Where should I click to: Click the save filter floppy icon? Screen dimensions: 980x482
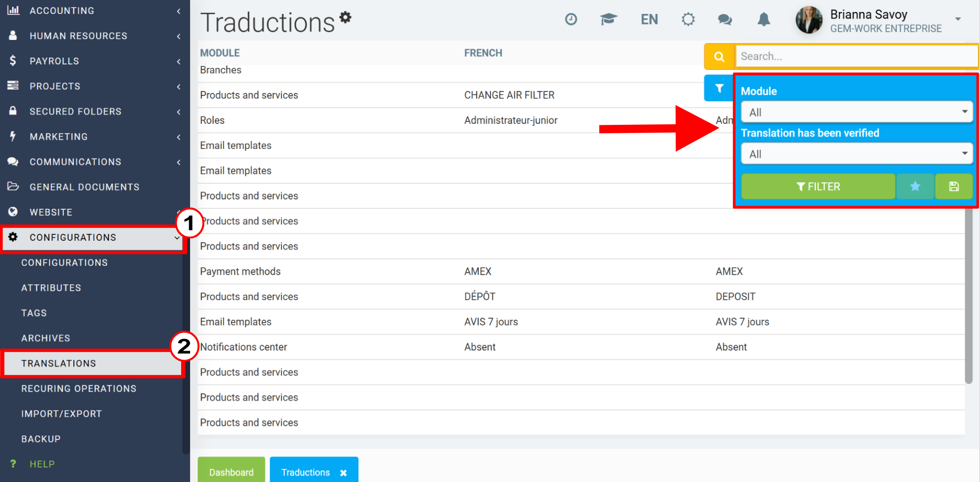pyautogui.click(x=954, y=187)
